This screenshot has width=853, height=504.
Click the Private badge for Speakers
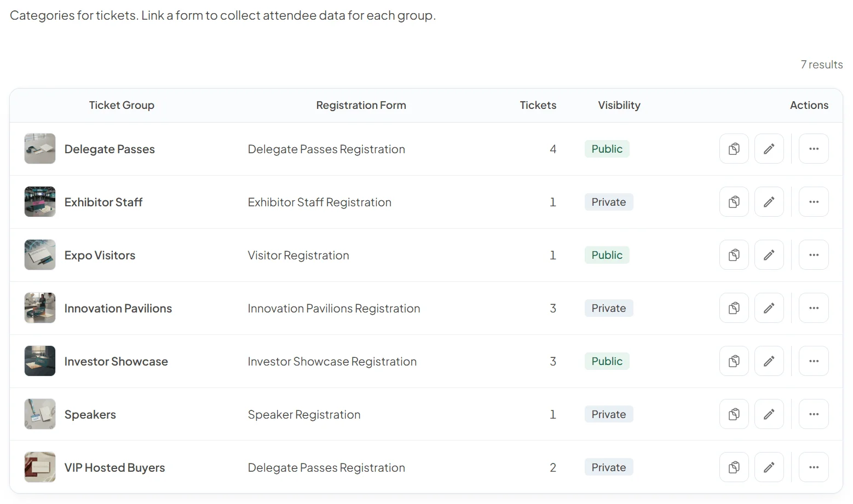tap(609, 414)
